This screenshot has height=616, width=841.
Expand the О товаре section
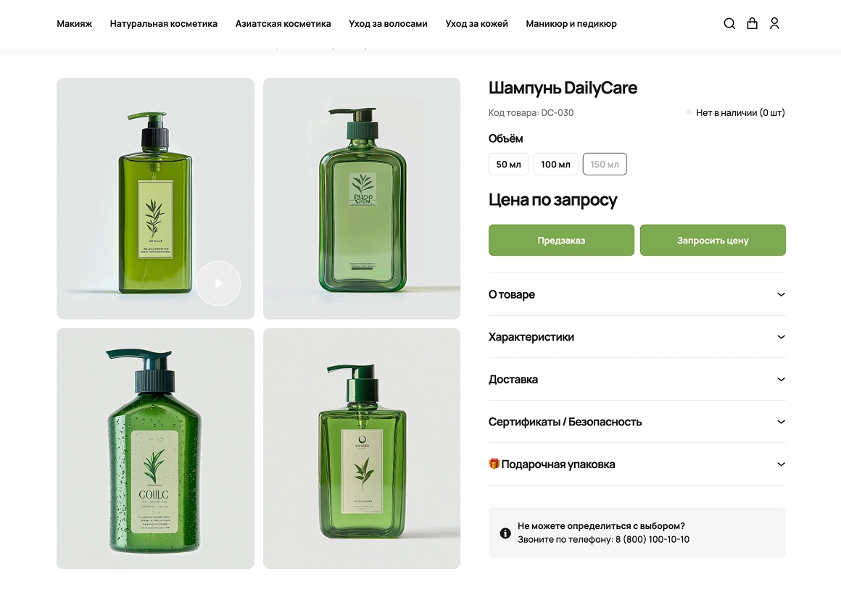click(x=637, y=294)
